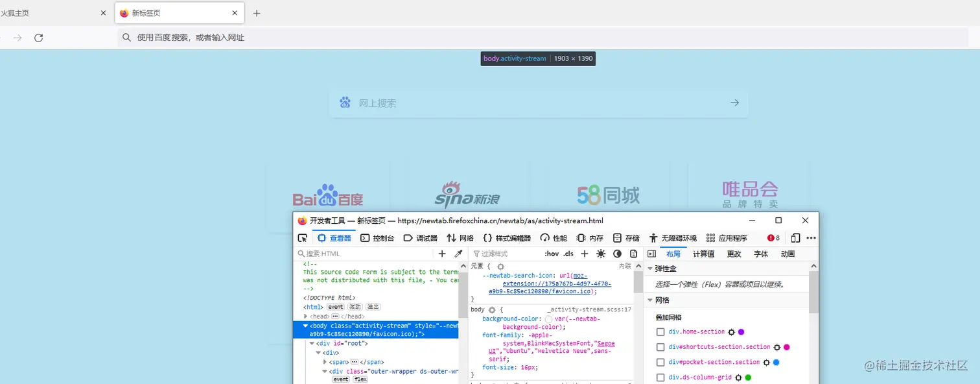Open the _activity-stream.scss:17 source link

pos(589,310)
